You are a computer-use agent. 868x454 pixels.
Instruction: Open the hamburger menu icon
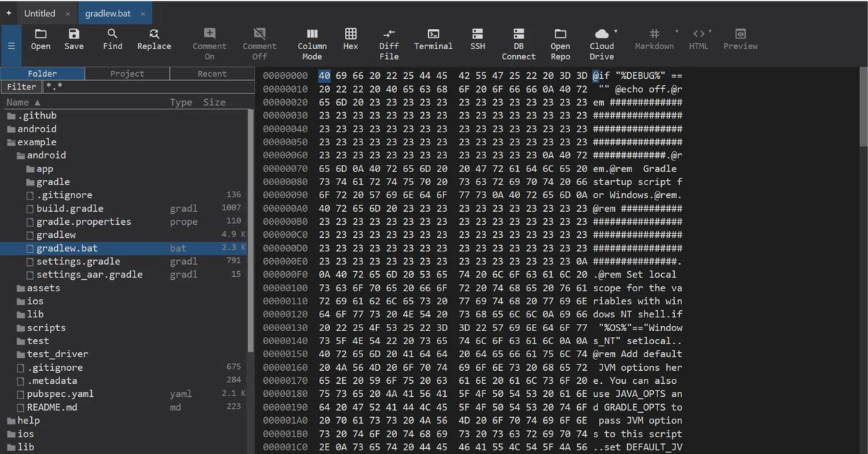pos(11,46)
